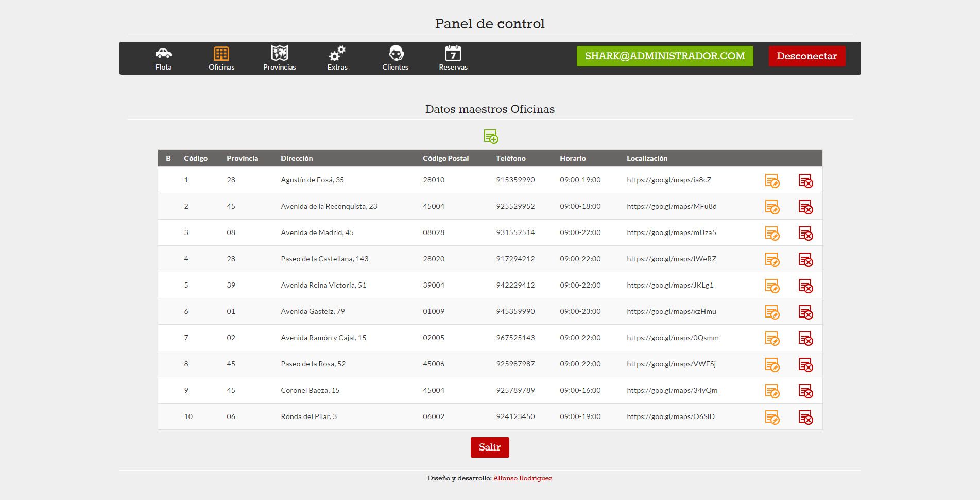The width and height of the screenshot is (980, 500).
Task: Follow the Alfonso Rodríguez footer link
Action: point(522,478)
